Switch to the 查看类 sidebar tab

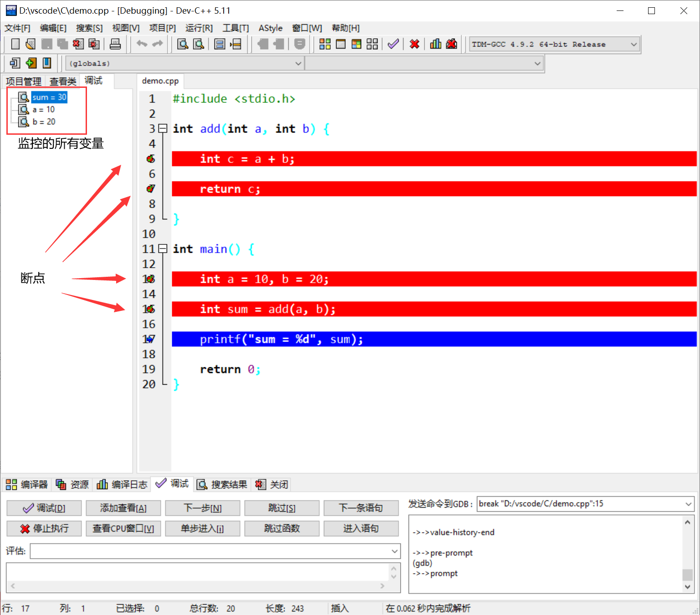tap(63, 81)
